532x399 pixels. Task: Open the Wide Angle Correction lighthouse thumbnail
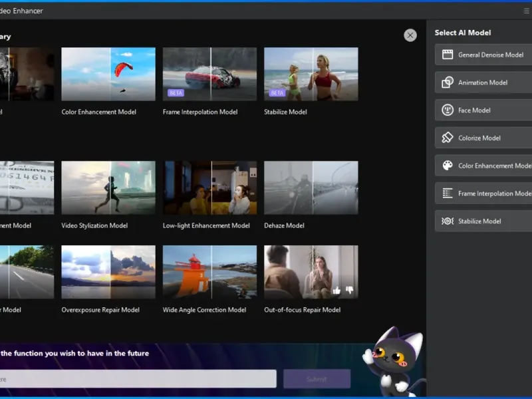[209, 272]
